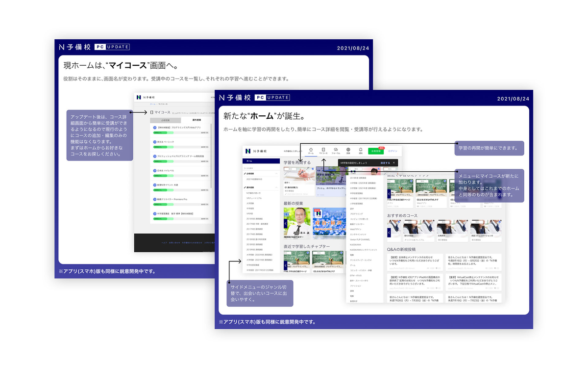The image size is (588, 368).
Task: Click the N予備校 logo in home screen
Action: point(256,151)
